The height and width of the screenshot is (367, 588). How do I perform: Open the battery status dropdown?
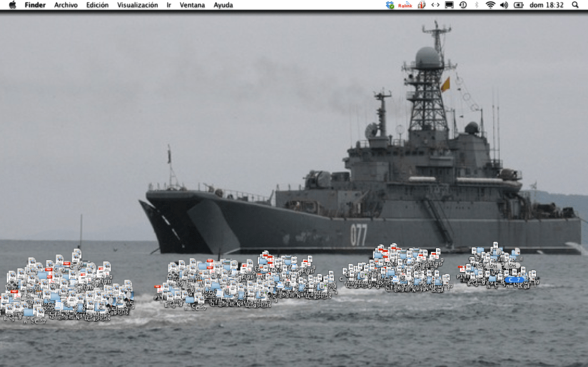tap(517, 5)
